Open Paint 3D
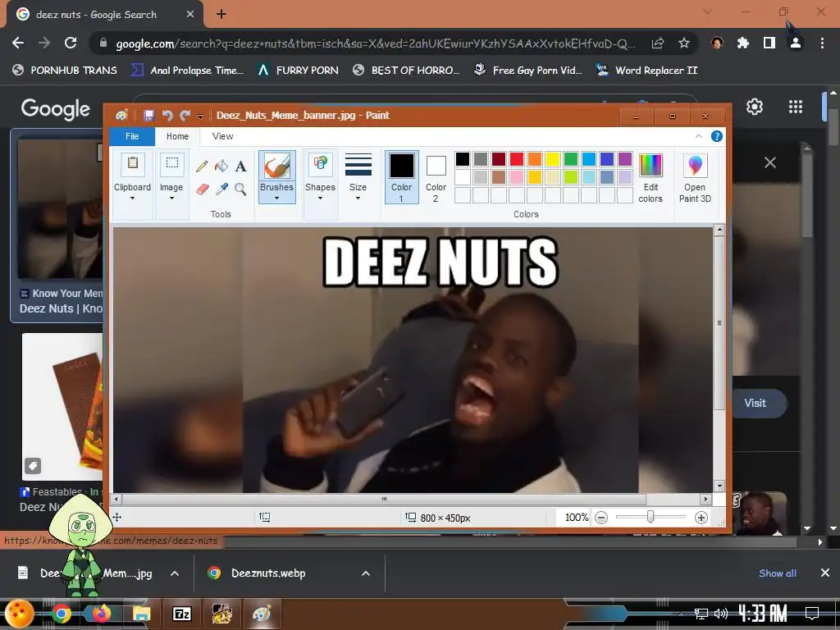 [695, 178]
